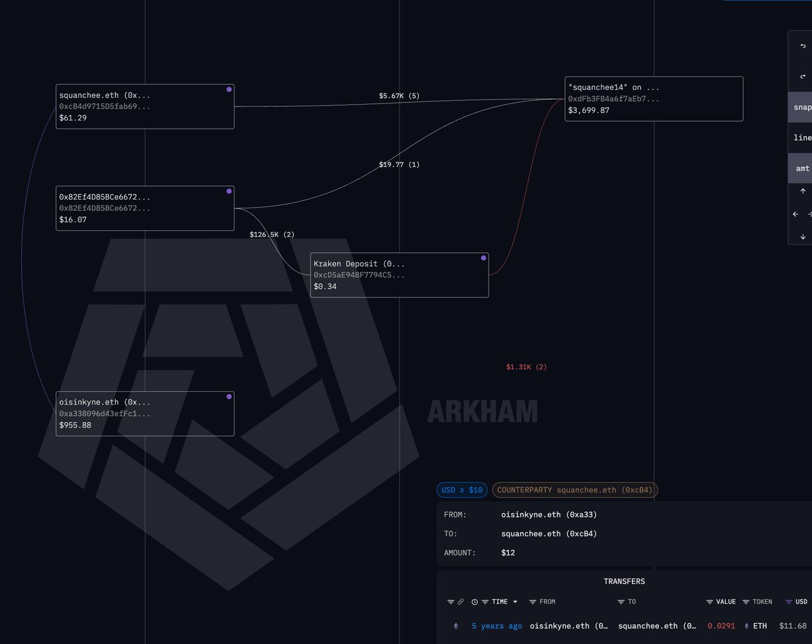Open oisinkyne.eth (0xa33) in FROM field
This screenshot has width=812, height=644.
coord(549,515)
